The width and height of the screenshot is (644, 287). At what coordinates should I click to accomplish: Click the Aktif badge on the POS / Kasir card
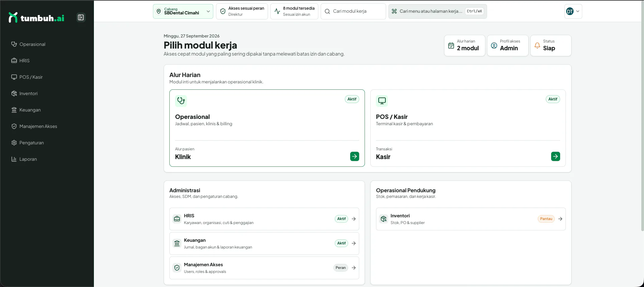coord(553,99)
